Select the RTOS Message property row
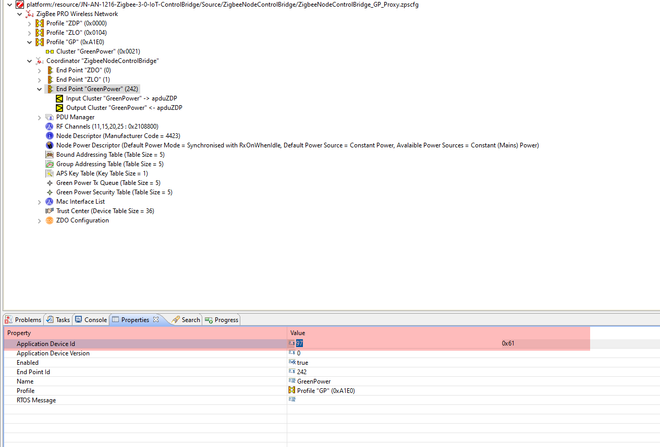Viewport: 660px width, 447px height. [x=332, y=400]
